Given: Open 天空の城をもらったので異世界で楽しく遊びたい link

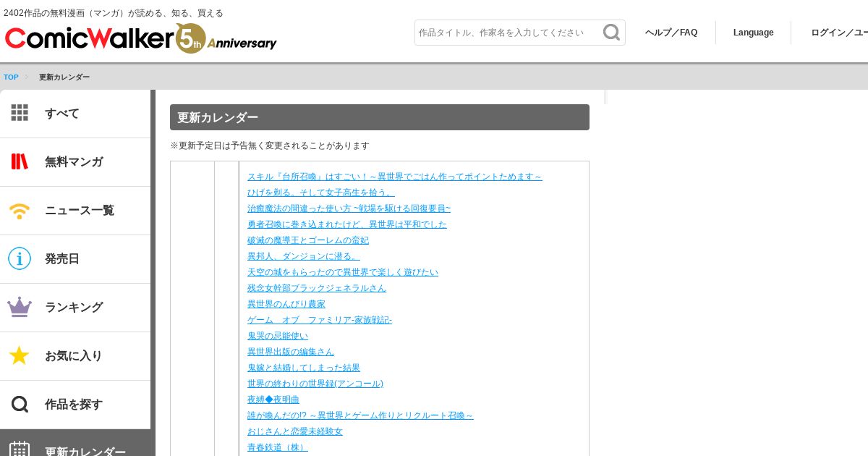Looking at the screenshot, I should (x=343, y=272).
